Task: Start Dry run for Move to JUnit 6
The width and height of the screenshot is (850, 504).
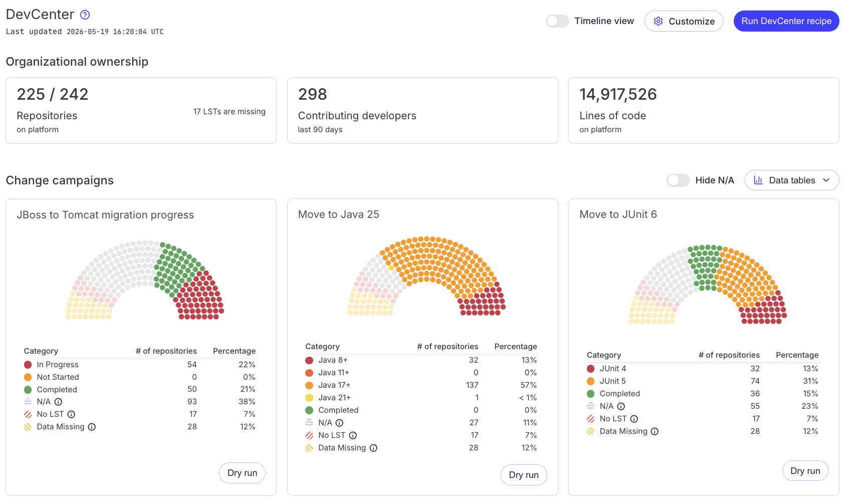Action: coord(805,471)
